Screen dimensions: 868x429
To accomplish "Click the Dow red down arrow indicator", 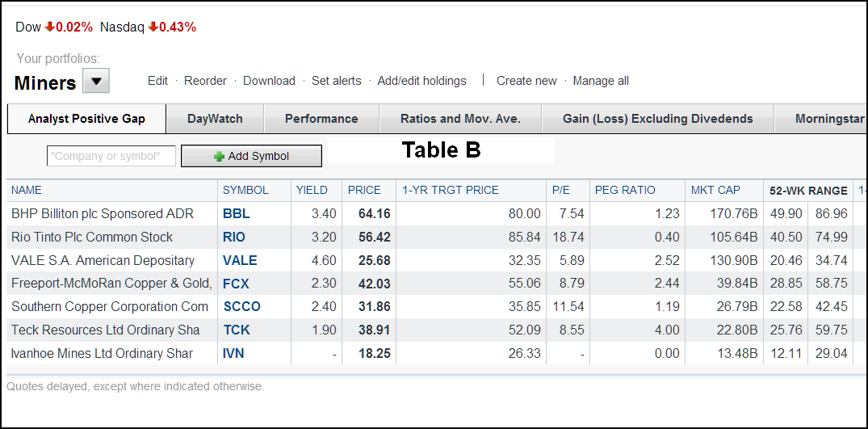I will [x=50, y=27].
